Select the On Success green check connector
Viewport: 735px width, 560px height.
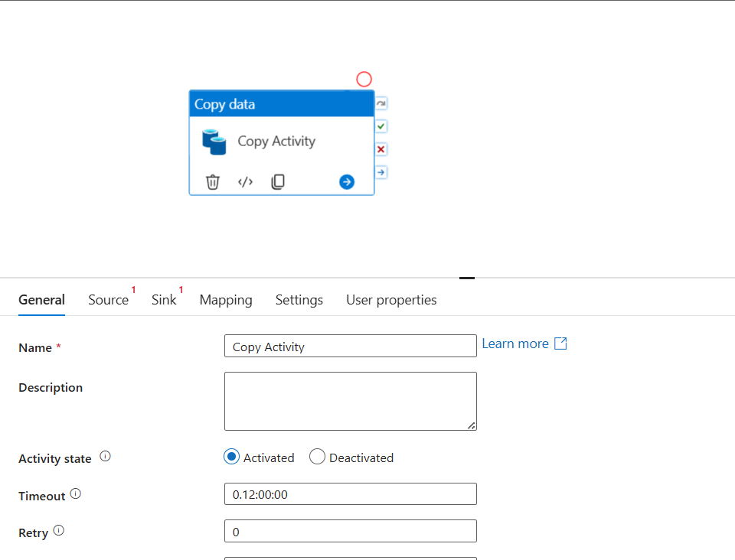[x=381, y=126]
